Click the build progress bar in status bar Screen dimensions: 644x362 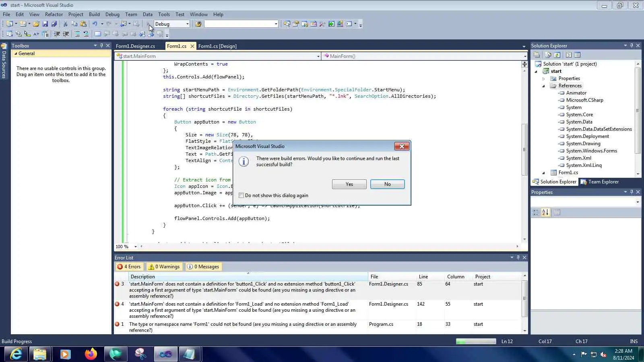point(476,341)
